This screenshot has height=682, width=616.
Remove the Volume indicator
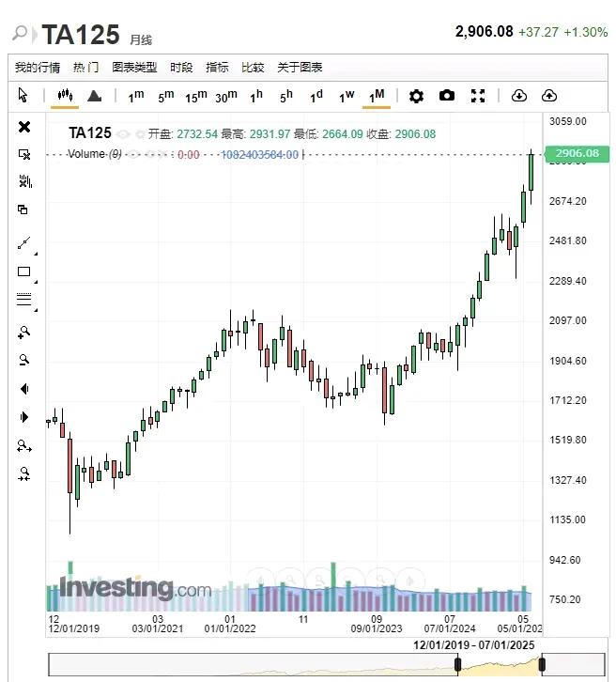164,154
